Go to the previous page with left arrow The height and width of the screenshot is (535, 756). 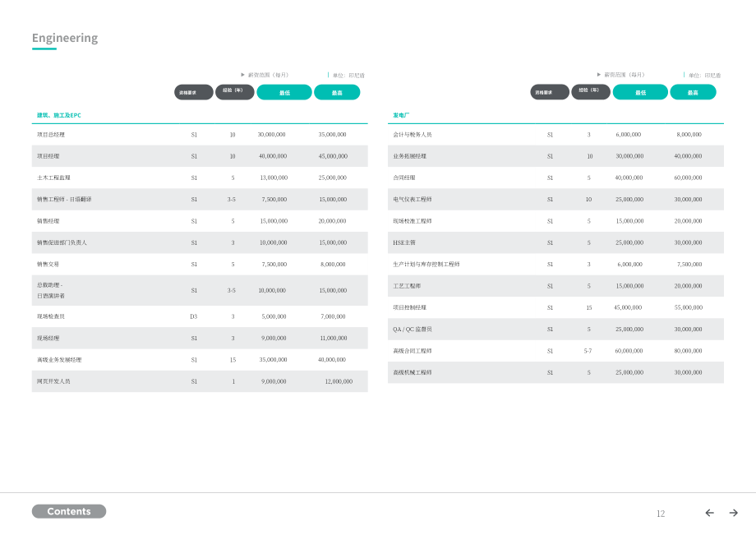coord(709,513)
